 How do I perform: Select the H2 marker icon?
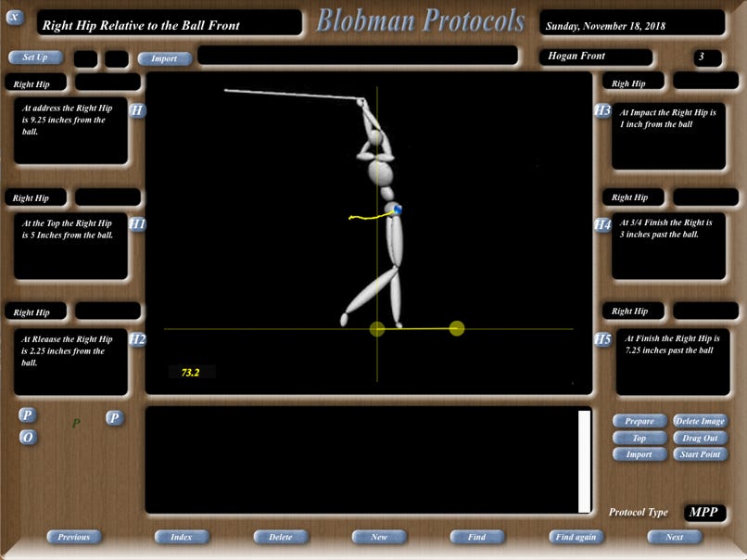click(137, 339)
